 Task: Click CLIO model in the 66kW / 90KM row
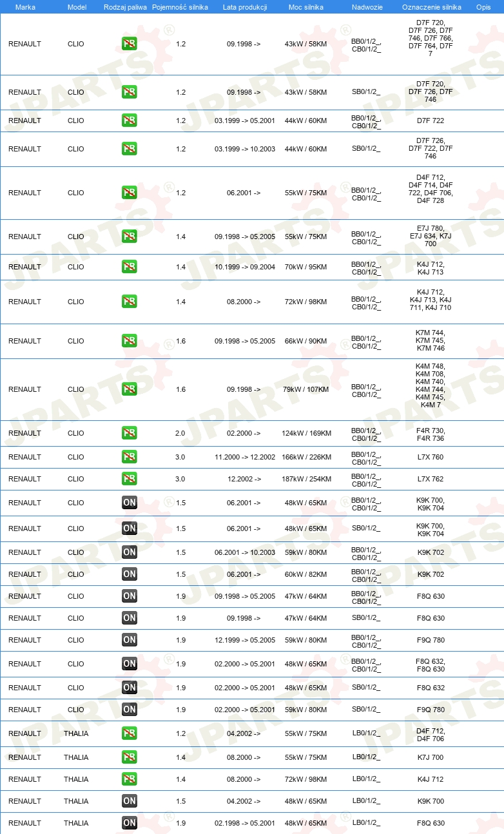click(x=76, y=341)
